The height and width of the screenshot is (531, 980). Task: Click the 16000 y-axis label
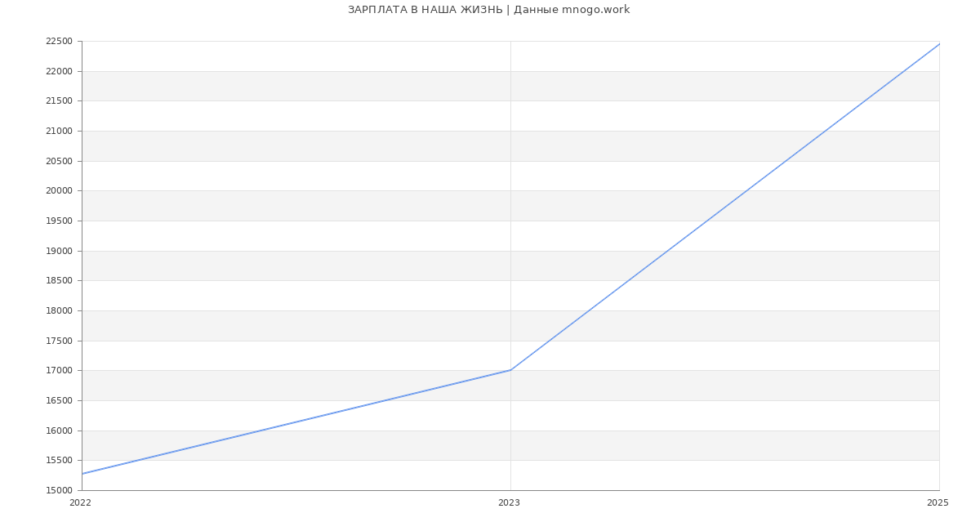59,431
